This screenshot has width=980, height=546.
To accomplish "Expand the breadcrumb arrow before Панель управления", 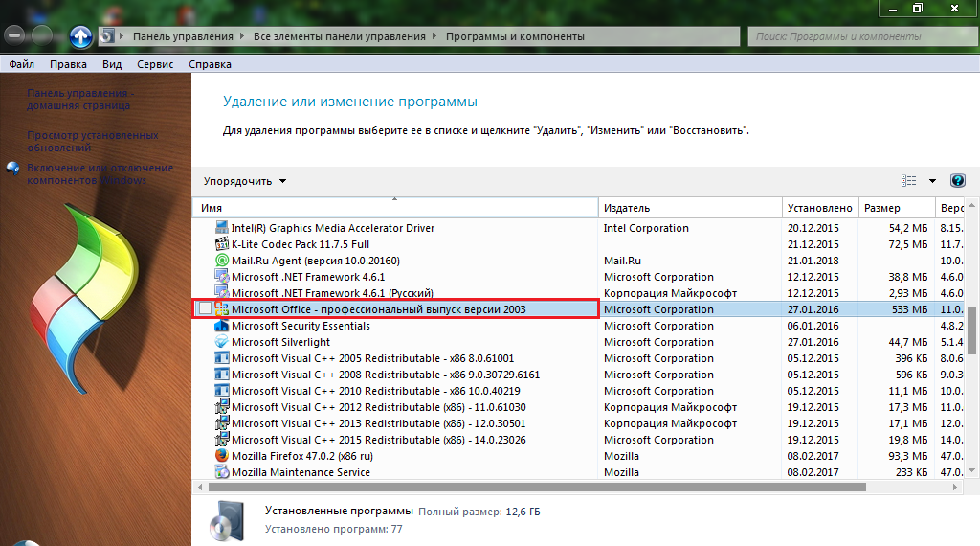I will tap(122, 36).
